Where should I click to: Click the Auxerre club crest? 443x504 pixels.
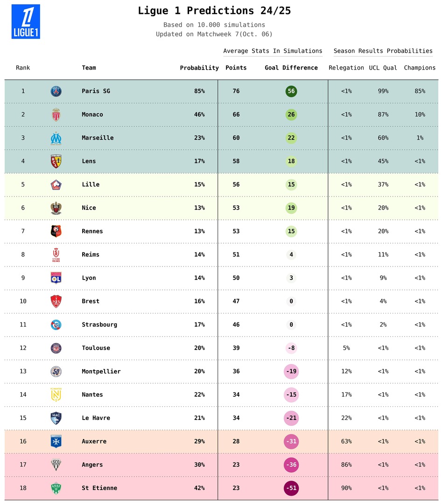[x=56, y=441]
